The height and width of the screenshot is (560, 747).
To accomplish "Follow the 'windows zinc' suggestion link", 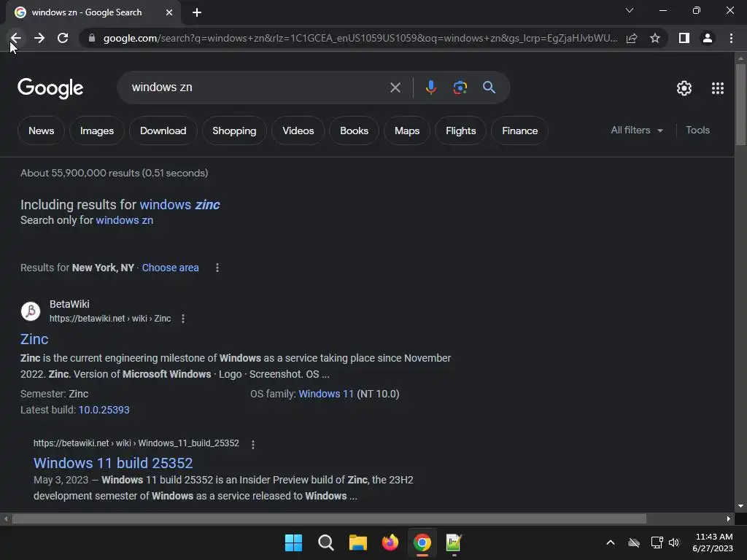I will pos(179,205).
